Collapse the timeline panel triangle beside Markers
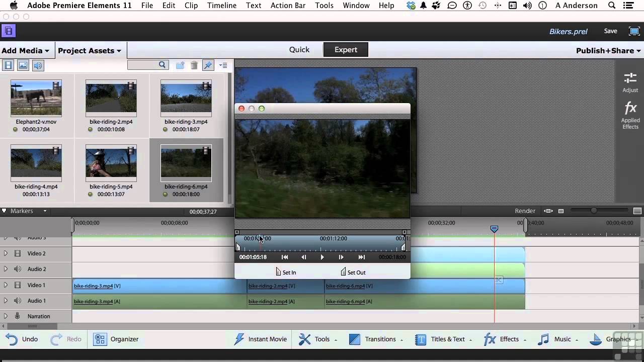644x362 pixels. tap(4, 211)
